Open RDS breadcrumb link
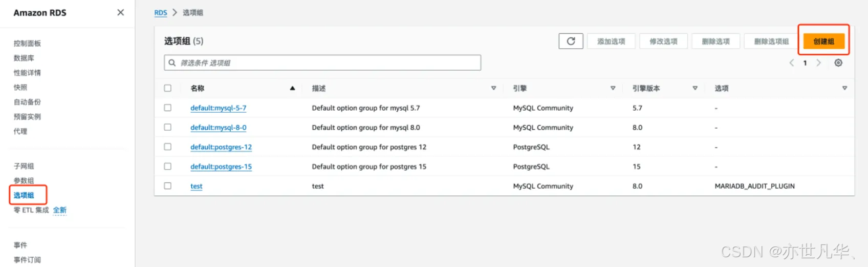The height and width of the screenshot is (267, 868). point(161,12)
